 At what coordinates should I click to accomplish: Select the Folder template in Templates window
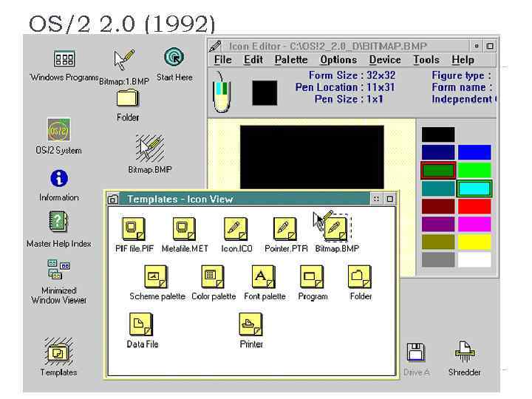pos(360,276)
